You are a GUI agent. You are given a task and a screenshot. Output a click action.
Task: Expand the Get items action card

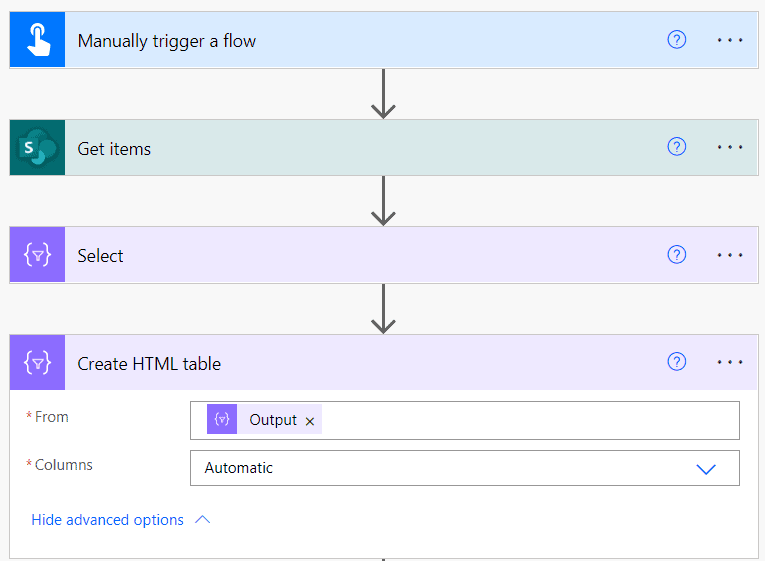click(383, 147)
